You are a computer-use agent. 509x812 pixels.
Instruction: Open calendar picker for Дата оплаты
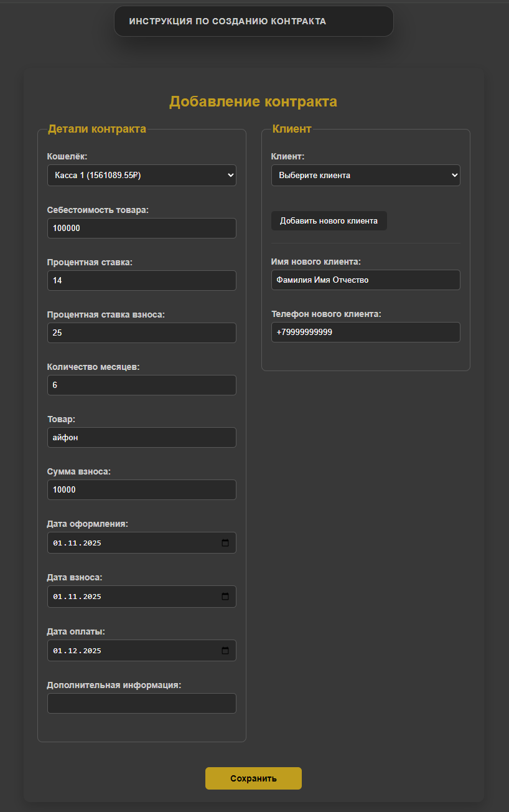[x=225, y=651]
